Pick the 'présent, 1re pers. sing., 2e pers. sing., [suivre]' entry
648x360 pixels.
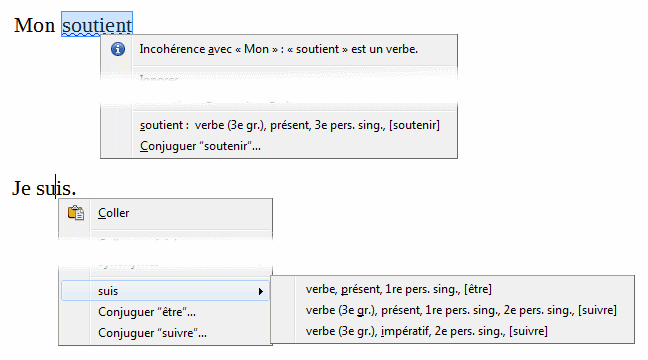point(461,310)
